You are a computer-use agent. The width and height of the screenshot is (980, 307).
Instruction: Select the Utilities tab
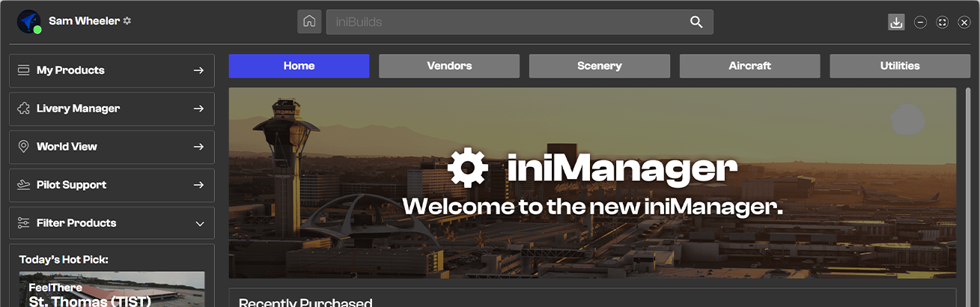(900, 66)
